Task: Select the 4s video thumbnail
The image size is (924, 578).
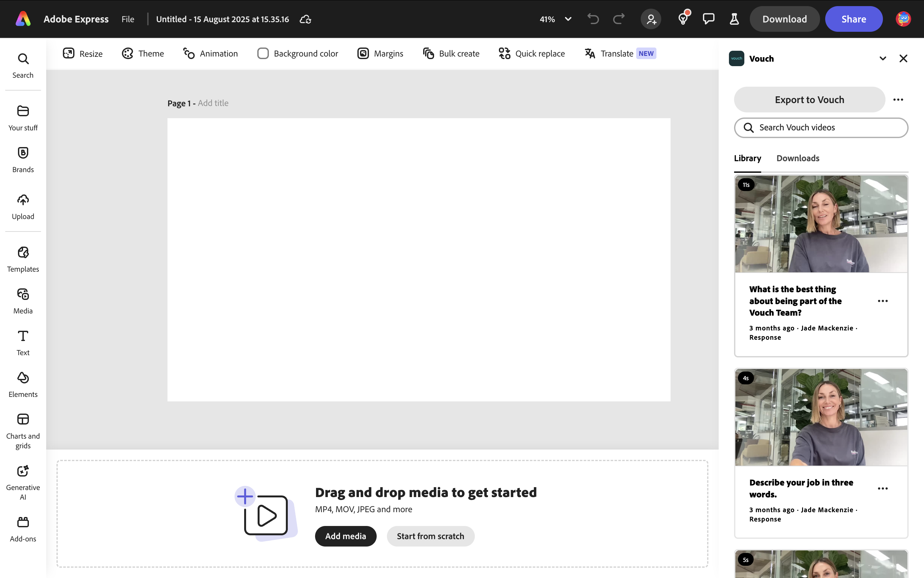Action: pos(821,417)
